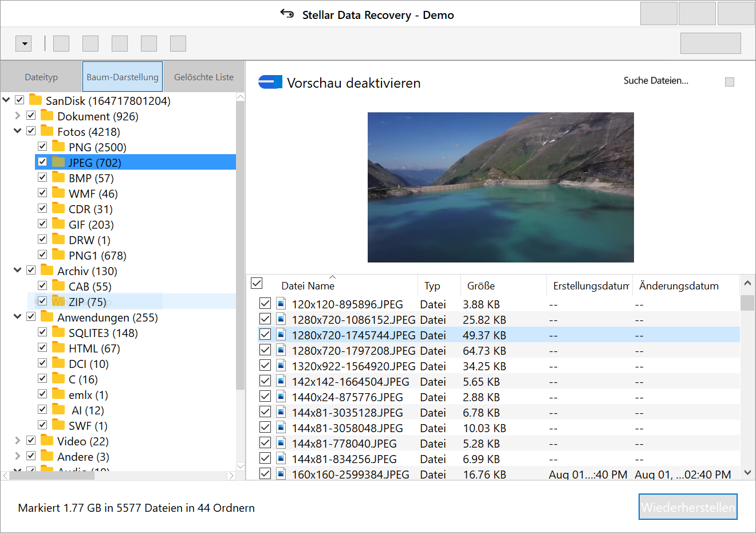Click the file icon of 1280x720-1745744.JPEG
This screenshot has width=756, height=533.
[x=281, y=334]
